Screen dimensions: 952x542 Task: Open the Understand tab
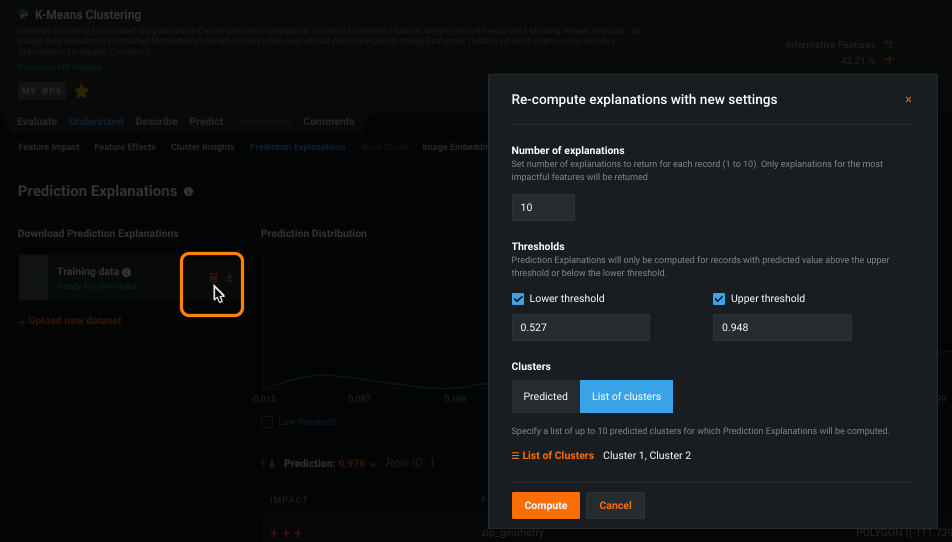coord(96,121)
